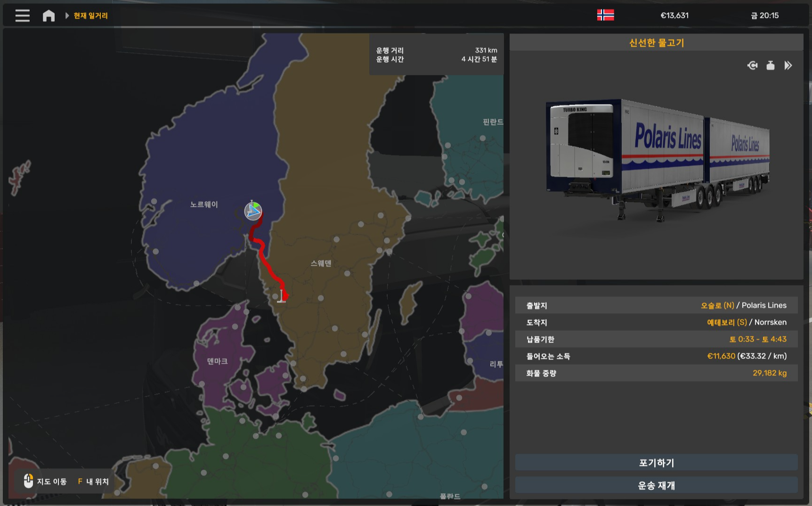Click the 스웨덴 label on map
812x506 pixels.
[x=321, y=263]
